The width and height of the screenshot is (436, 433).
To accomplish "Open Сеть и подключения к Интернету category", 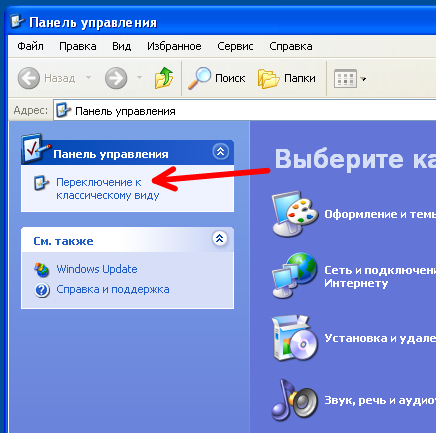I will tap(380, 276).
